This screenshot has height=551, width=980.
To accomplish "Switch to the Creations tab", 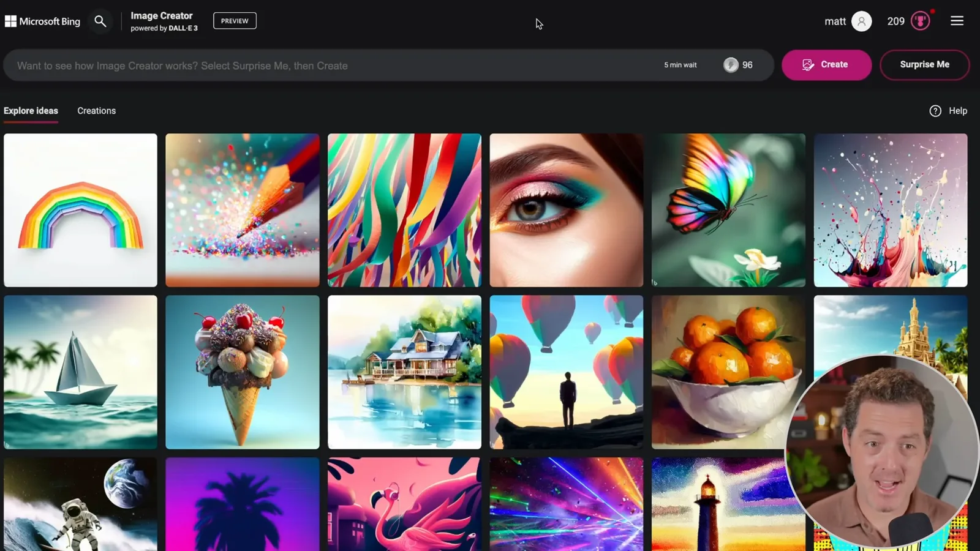I will click(x=96, y=111).
